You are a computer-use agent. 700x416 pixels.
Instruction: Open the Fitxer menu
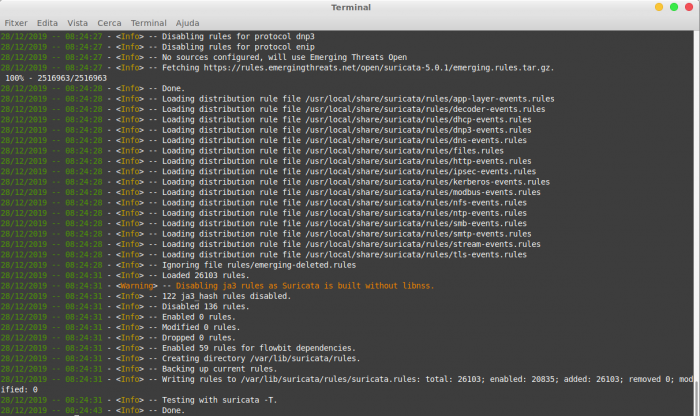pos(16,21)
